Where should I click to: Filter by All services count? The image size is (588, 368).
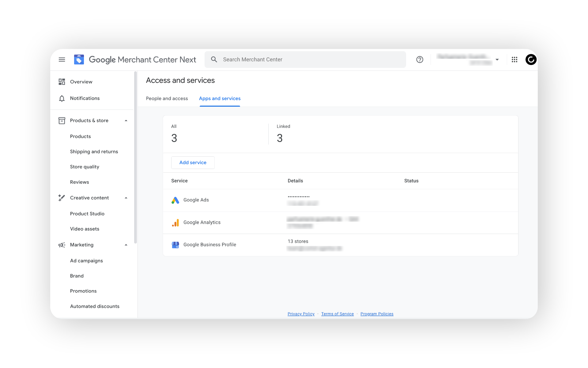174,134
